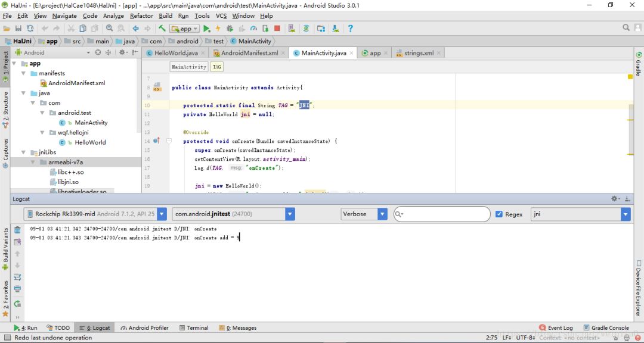Click the Synchronize toolbar icon
The height and width of the screenshot is (343, 644).
coord(30,29)
